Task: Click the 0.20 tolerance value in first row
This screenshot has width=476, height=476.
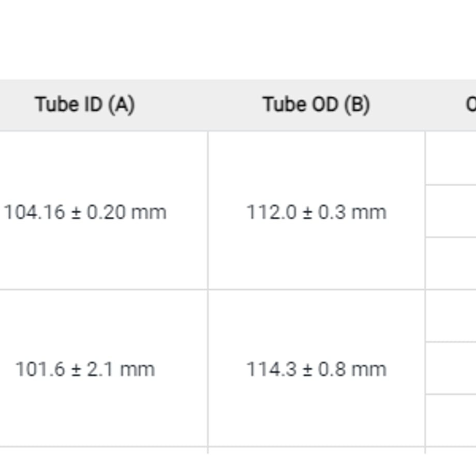Action: click(106, 212)
